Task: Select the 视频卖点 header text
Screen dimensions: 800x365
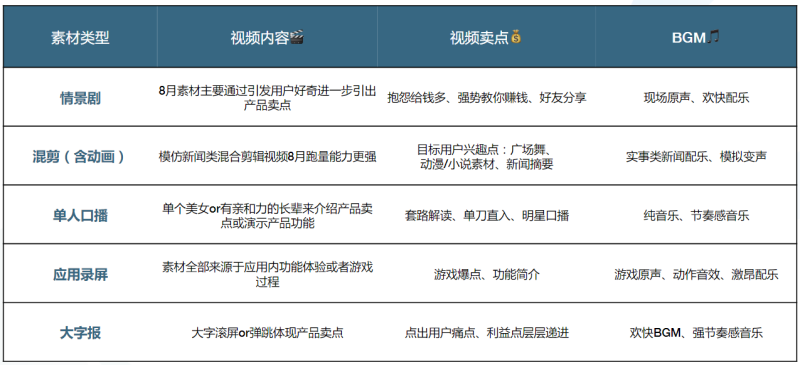Action: 480,38
